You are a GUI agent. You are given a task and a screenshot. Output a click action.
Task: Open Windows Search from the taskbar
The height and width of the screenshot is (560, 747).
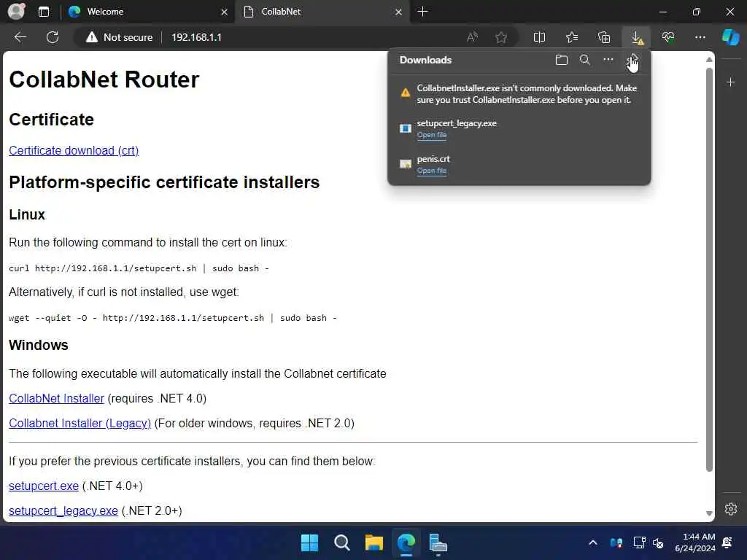[x=341, y=542]
